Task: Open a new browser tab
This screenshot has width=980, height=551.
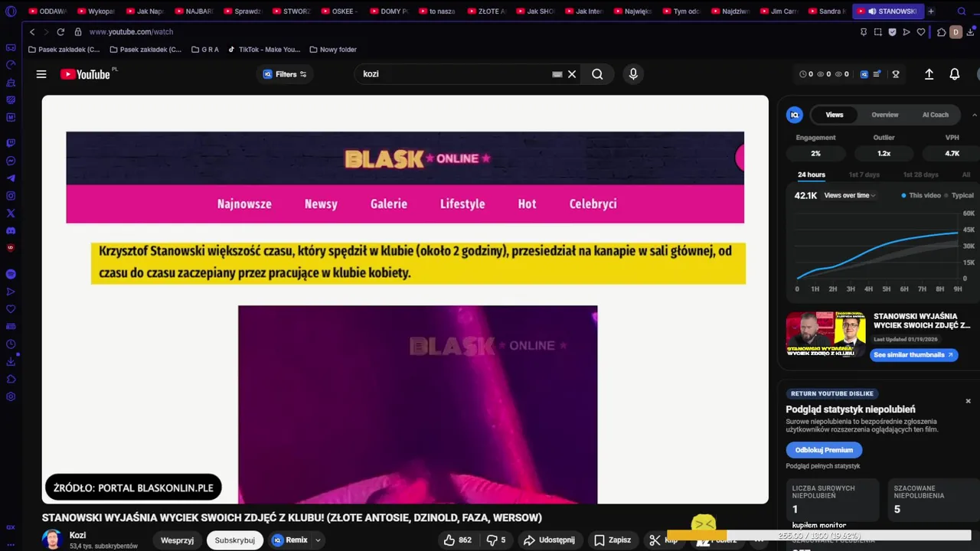Action: (x=931, y=11)
